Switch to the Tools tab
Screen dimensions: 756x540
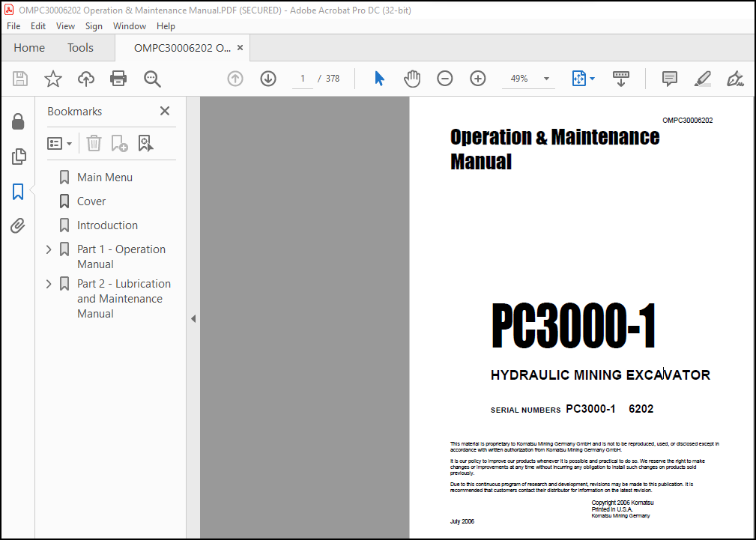(x=80, y=48)
